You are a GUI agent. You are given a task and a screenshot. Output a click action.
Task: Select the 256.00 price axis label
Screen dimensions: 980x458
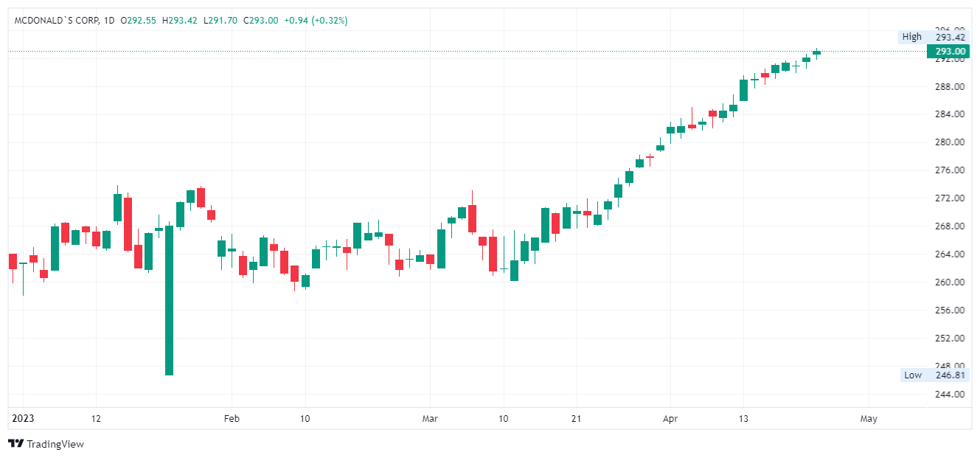(950, 310)
